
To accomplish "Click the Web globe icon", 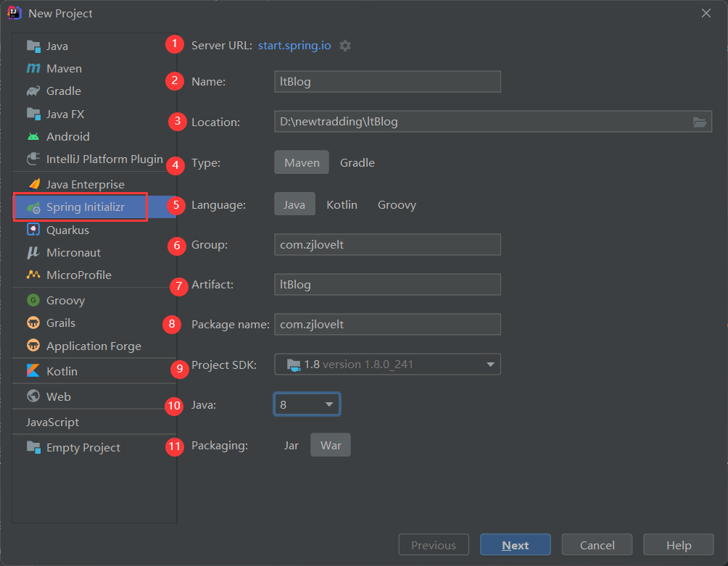I will point(33,396).
